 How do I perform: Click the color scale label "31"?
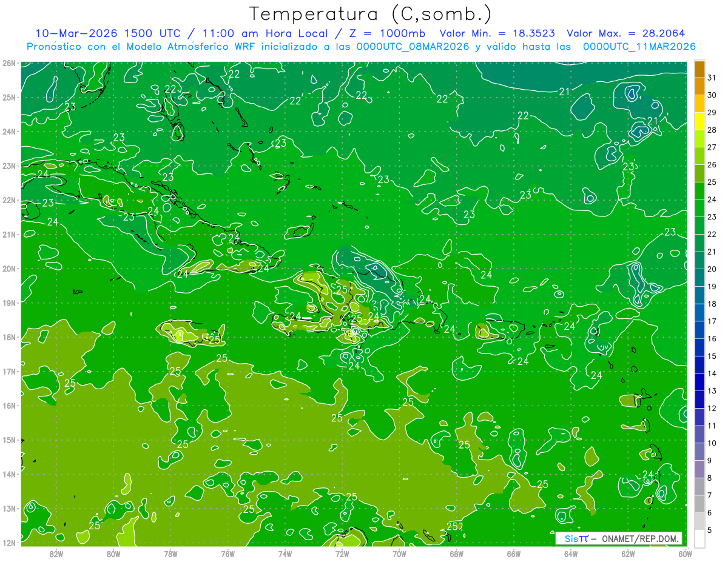[712, 77]
